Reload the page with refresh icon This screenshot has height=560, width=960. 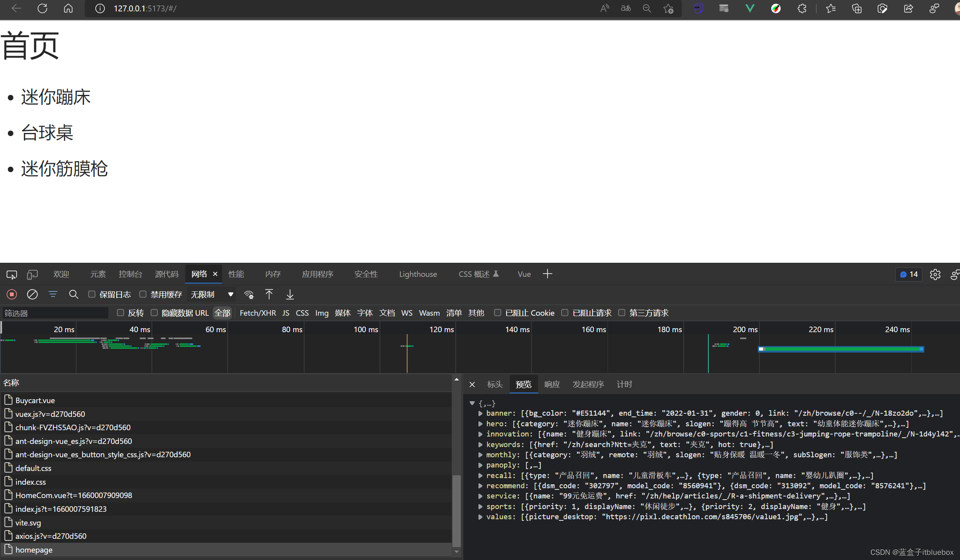42,8
